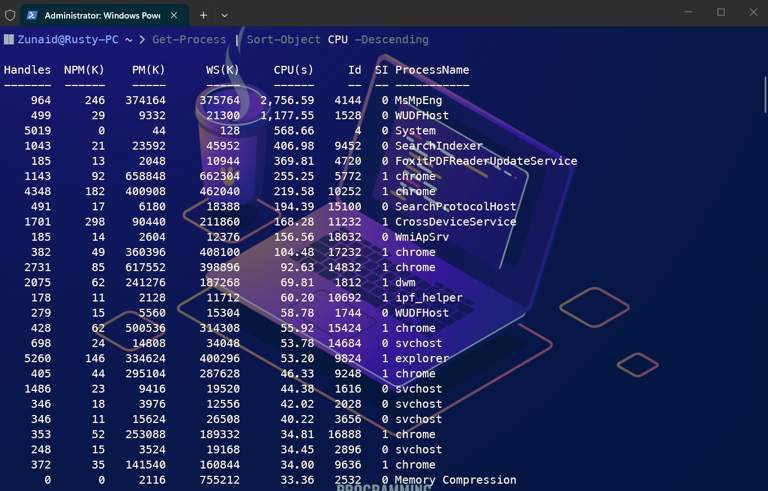Click the WS(K) column header
This screenshot has height=491, width=768.
[222, 70]
